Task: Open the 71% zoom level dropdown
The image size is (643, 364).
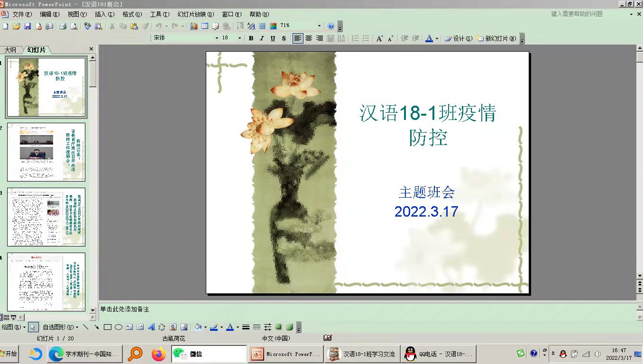Action: (x=319, y=26)
